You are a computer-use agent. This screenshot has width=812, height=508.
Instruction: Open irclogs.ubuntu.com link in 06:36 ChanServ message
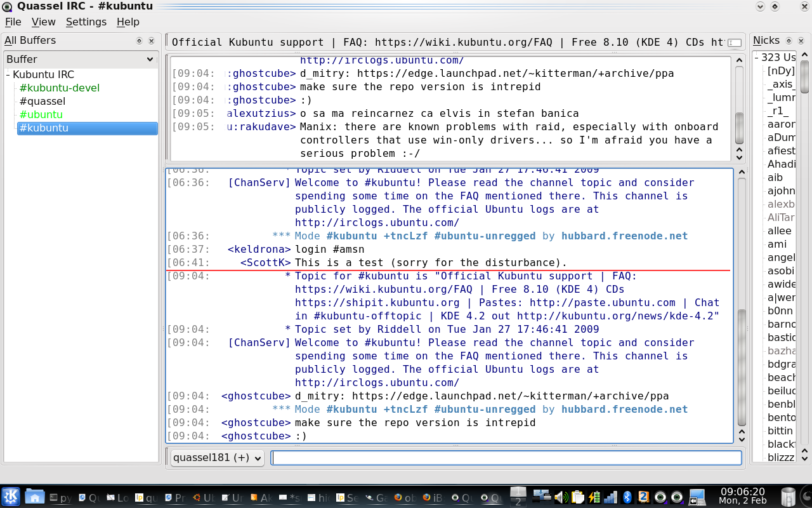(377, 222)
